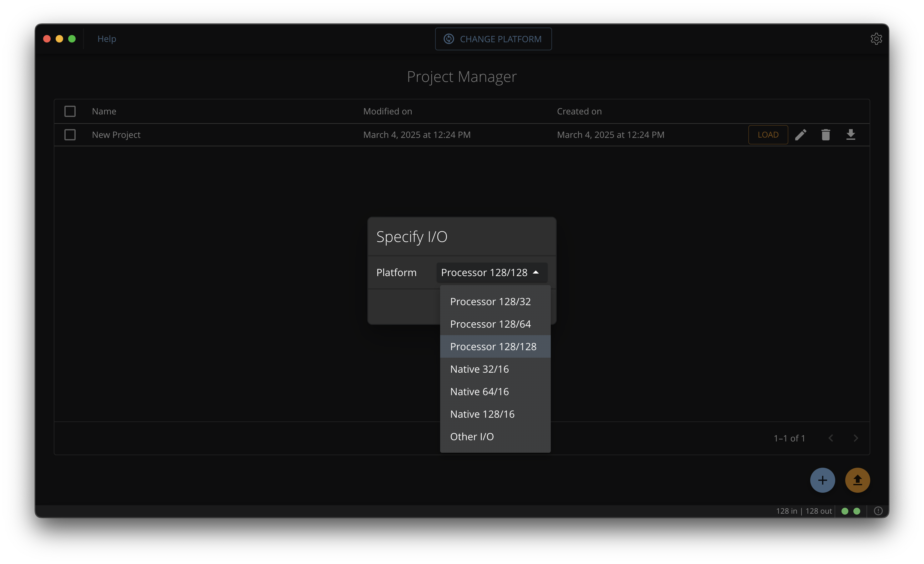
Task: Select Processor 128/32 from the list
Action: coord(490,301)
